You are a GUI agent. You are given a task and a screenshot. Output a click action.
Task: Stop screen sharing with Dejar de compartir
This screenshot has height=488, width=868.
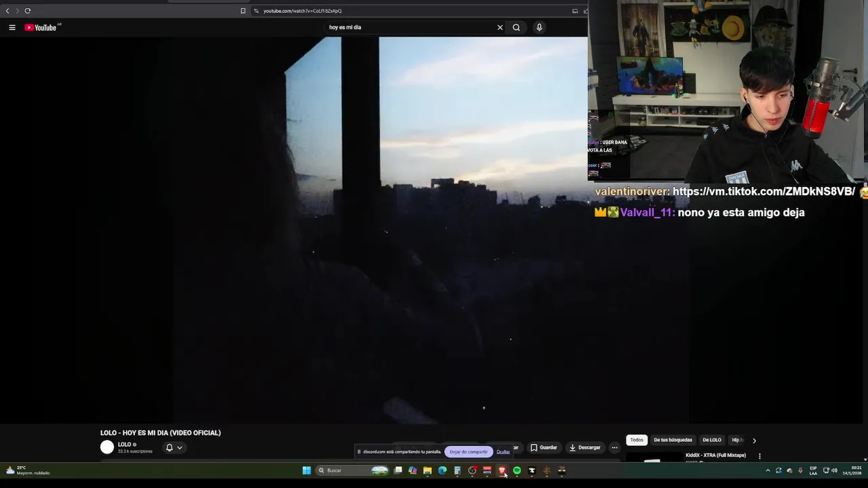click(468, 451)
